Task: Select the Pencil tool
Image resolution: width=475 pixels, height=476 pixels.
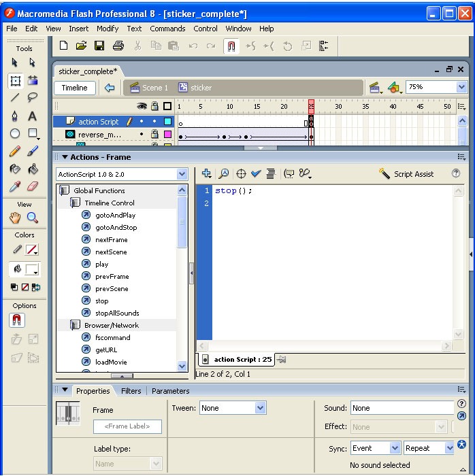Action: click(x=14, y=151)
